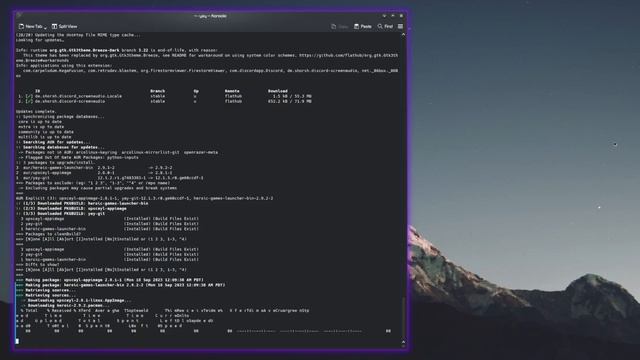
Task: Open a New Tab in Konsole
Action: point(30,27)
